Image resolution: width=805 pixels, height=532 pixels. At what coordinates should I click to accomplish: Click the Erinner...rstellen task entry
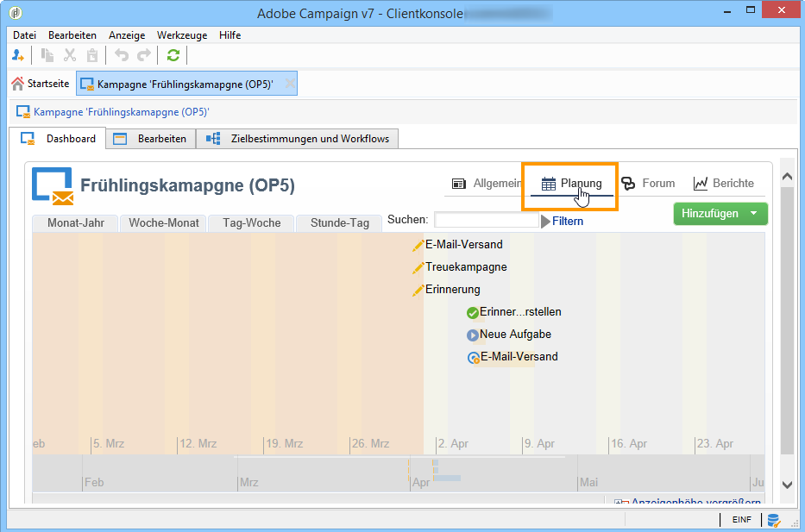(520, 311)
